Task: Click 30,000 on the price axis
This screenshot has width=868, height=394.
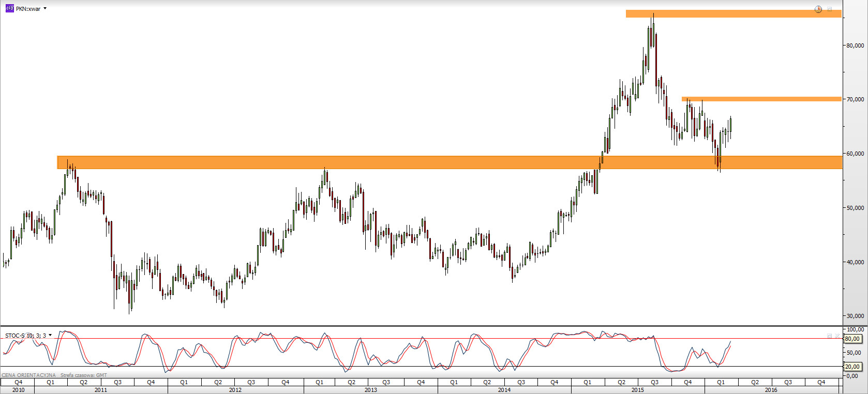Action: coord(855,316)
